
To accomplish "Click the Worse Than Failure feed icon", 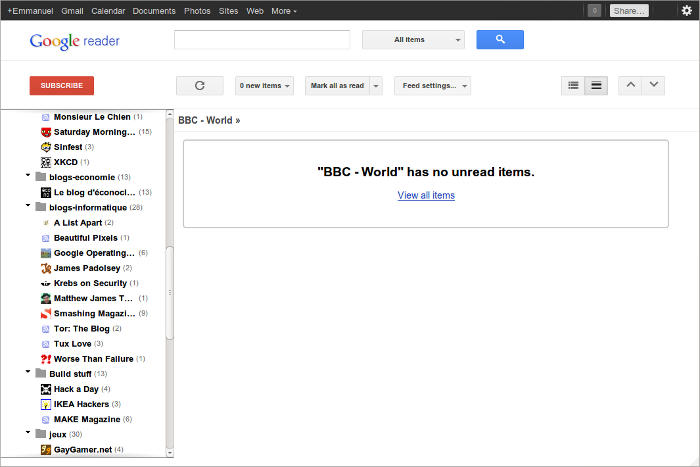I will coord(46,359).
